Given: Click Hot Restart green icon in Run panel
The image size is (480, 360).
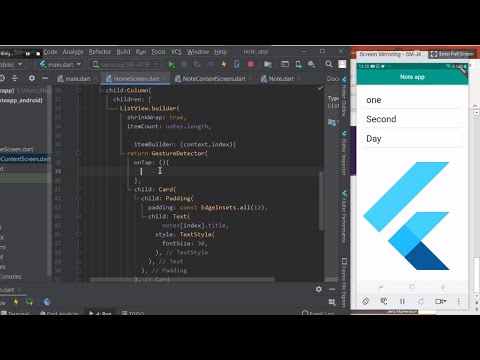Looking at the screenshot, I should [29, 302].
